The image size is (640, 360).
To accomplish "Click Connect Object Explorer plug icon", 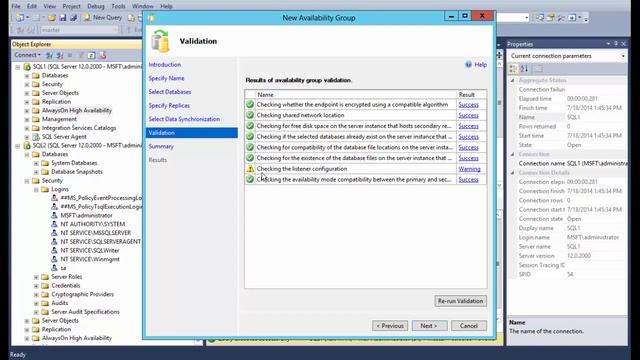I will (49, 55).
